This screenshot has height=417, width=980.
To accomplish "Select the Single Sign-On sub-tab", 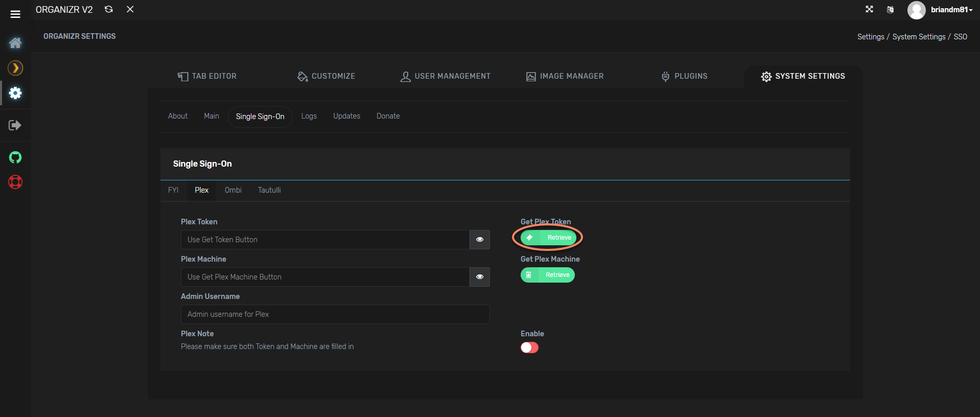I will [x=260, y=117].
